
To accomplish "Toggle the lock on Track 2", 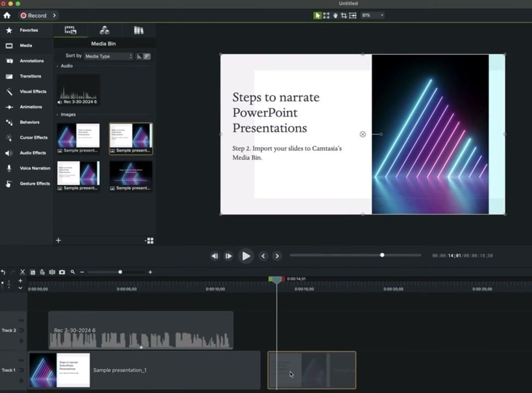I will 21,341.
